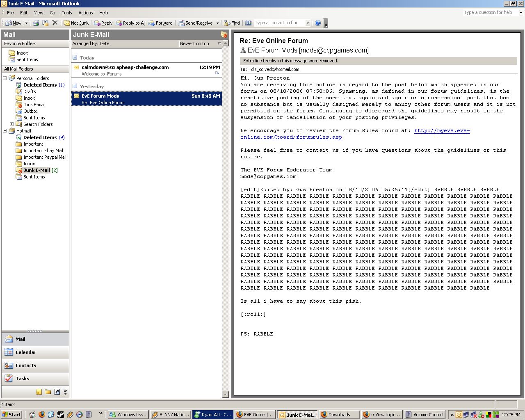Collapse the Today message group
The height and width of the screenshot is (420, 525).
(75, 57)
